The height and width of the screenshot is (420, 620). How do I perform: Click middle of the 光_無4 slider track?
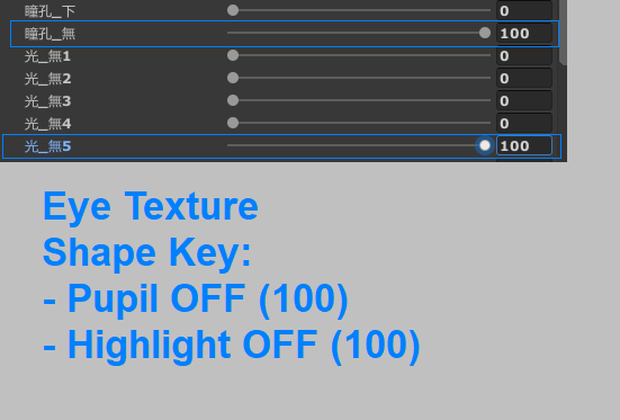(359, 123)
